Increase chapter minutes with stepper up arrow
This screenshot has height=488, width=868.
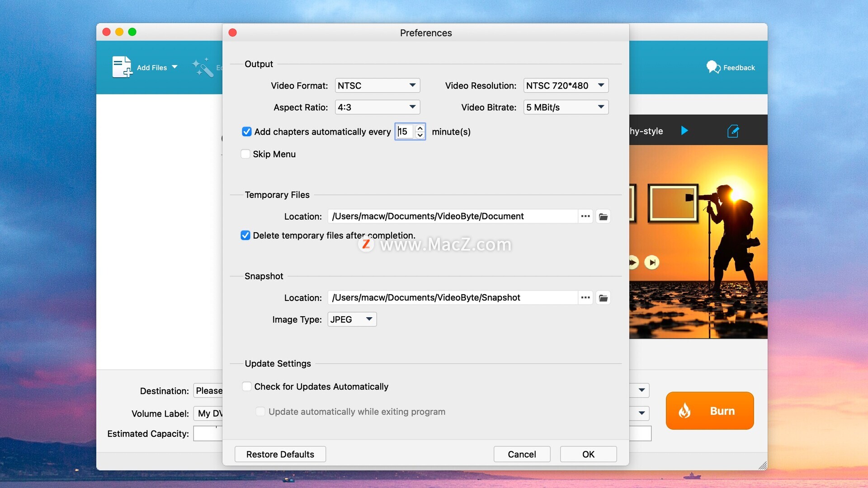point(420,128)
